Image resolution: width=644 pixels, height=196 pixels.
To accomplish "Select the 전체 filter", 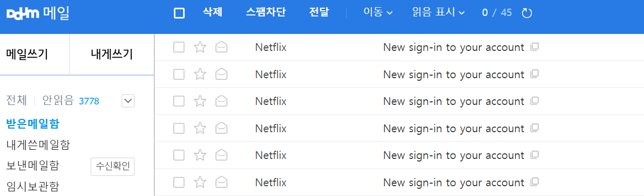I will pyautogui.click(x=16, y=101).
